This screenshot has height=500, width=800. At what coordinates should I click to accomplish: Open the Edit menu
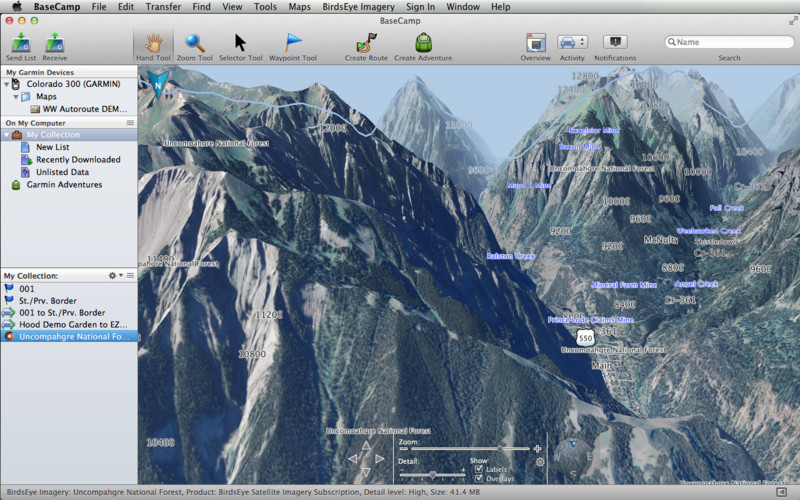(126, 7)
